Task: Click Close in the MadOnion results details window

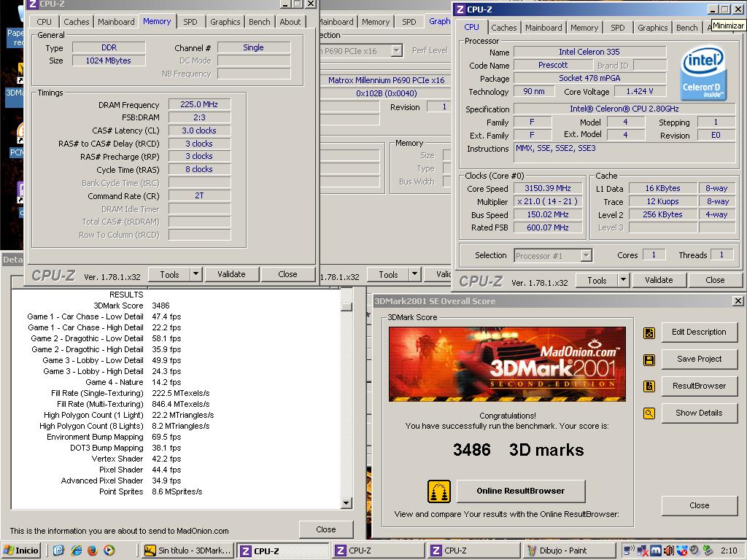Action: pos(326,529)
